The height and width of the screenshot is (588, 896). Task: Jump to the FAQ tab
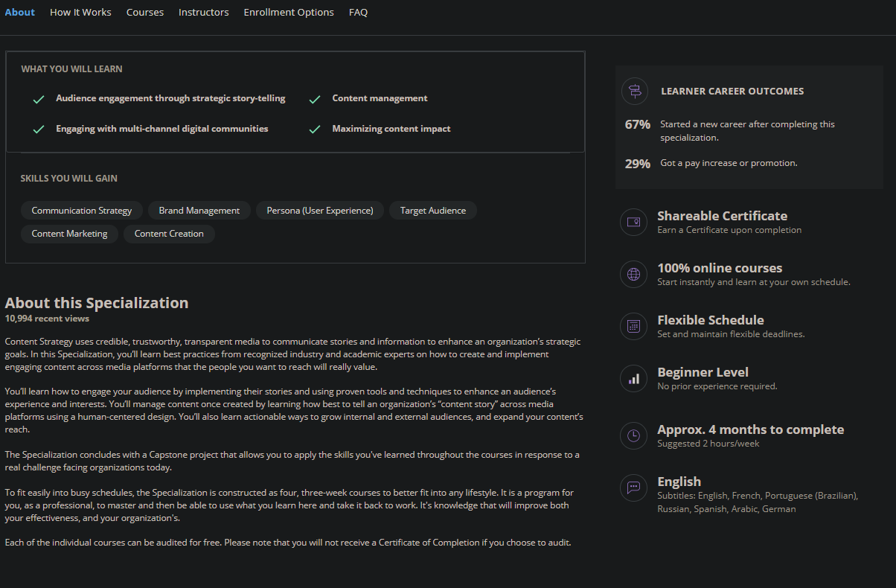point(358,12)
